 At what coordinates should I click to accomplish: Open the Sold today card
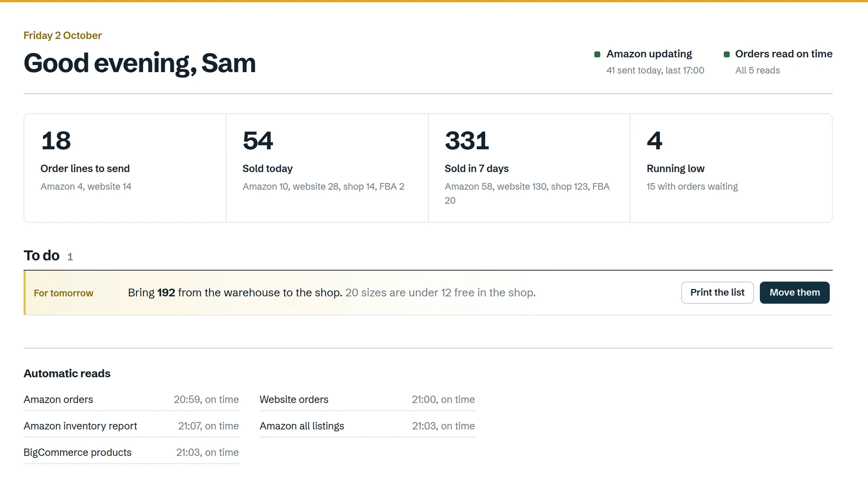point(327,168)
